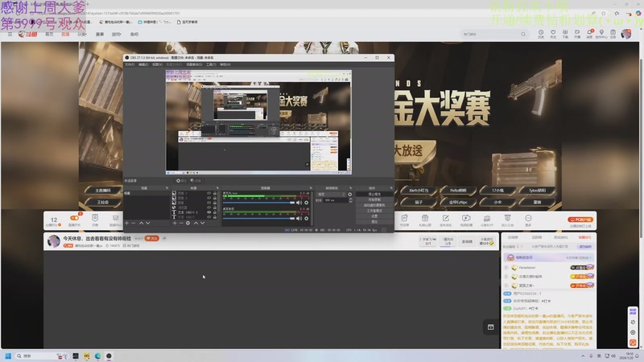The width and height of the screenshot is (644, 362).
Task: Open the Help menu in OBS
Action: [225, 64]
